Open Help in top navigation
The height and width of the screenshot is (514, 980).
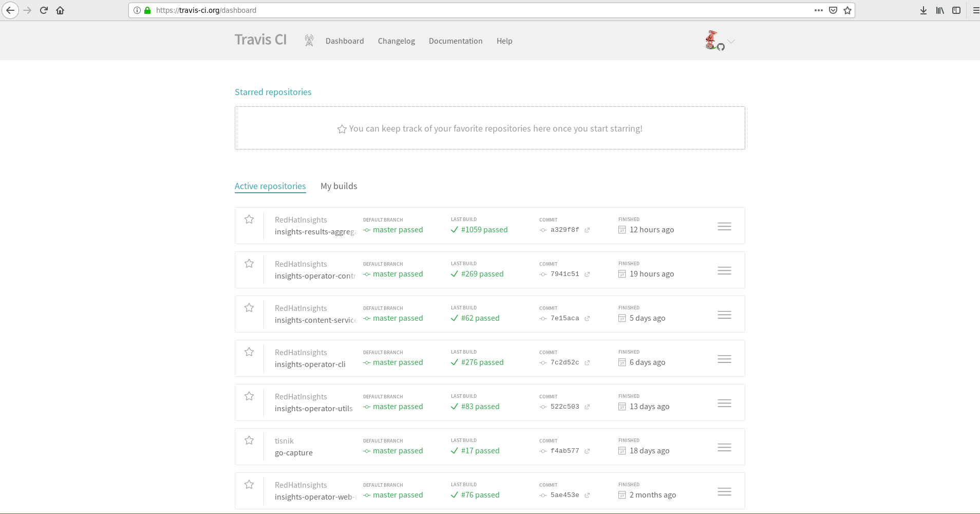(x=504, y=41)
